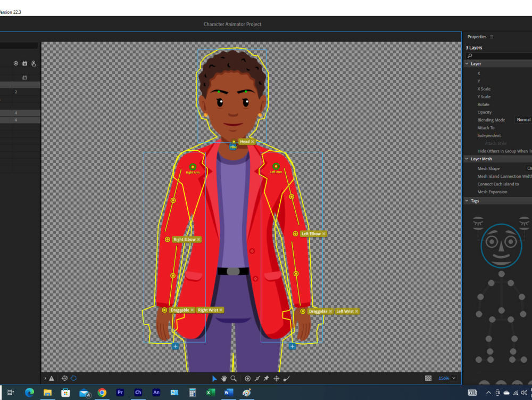The height and width of the screenshot is (400, 532).
Task: Collapse the Layer Mesh section
Action: pos(467,159)
